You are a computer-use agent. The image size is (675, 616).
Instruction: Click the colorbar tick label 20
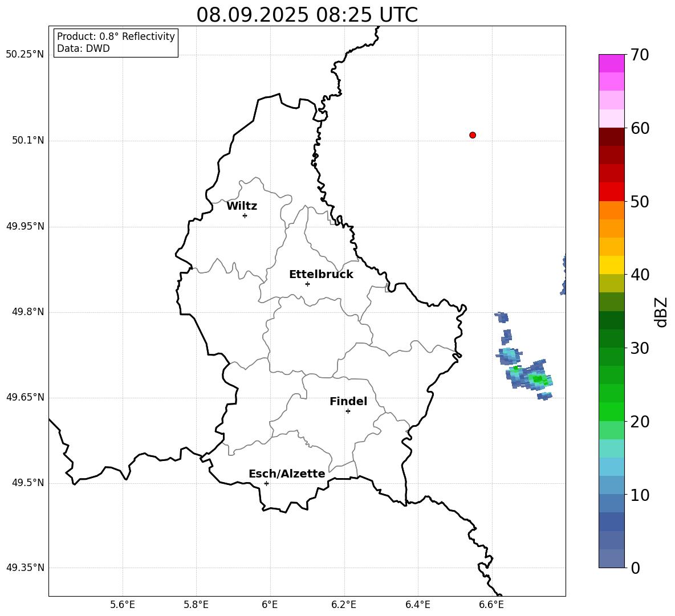(x=640, y=422)
